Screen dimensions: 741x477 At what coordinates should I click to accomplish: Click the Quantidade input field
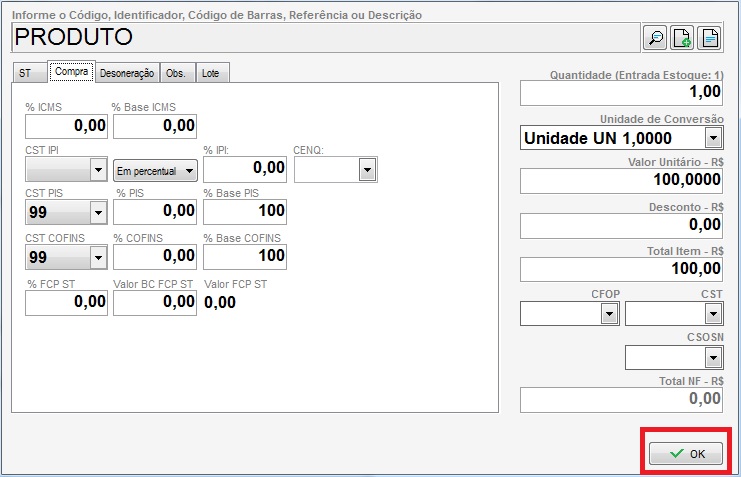tap(621, 93)
